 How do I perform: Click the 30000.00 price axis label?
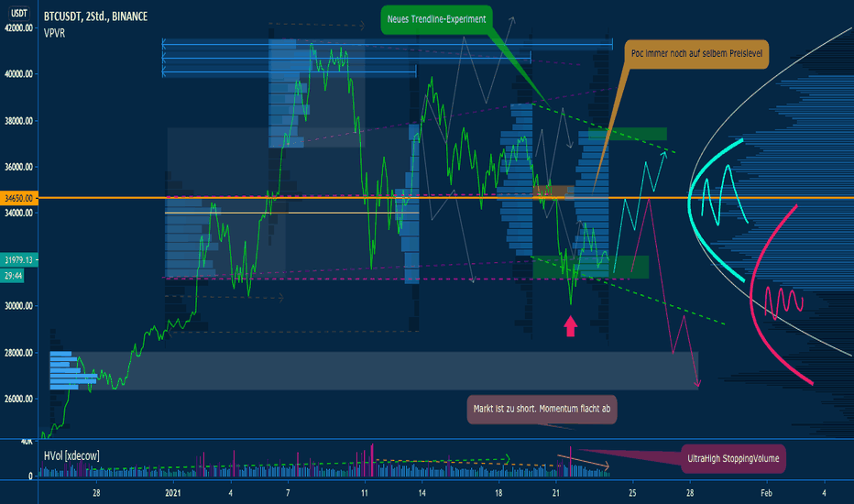pyautogui.click(x=18, y=306)
